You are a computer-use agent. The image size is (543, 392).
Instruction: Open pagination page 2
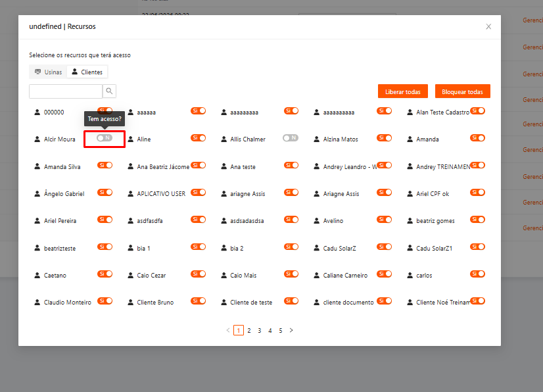coord(249,330)
